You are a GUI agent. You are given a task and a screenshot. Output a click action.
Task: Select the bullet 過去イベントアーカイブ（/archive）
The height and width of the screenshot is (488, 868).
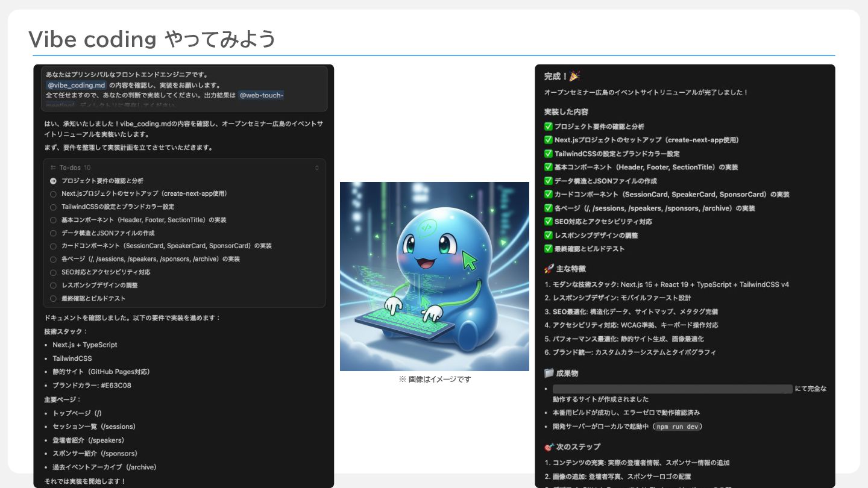[105, 468]
